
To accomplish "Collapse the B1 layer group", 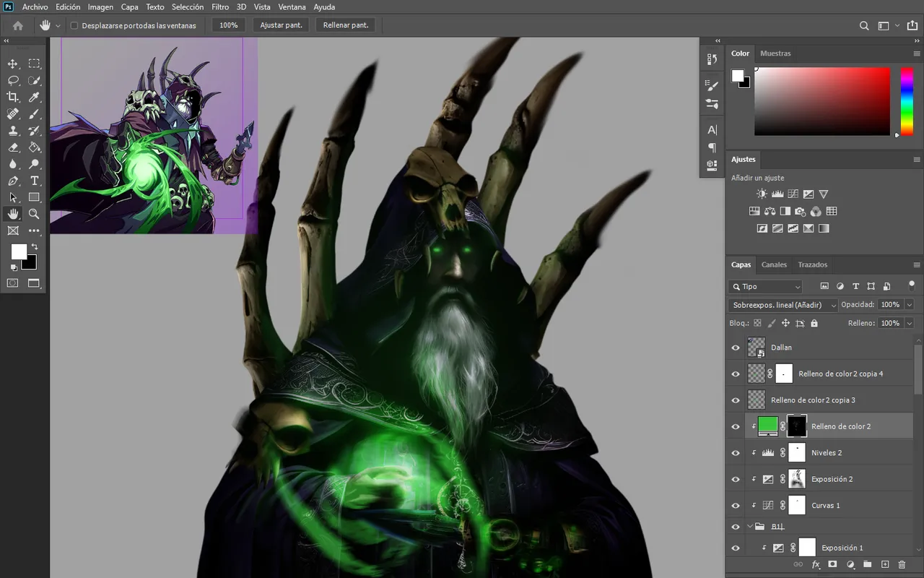I will [750, 527].
